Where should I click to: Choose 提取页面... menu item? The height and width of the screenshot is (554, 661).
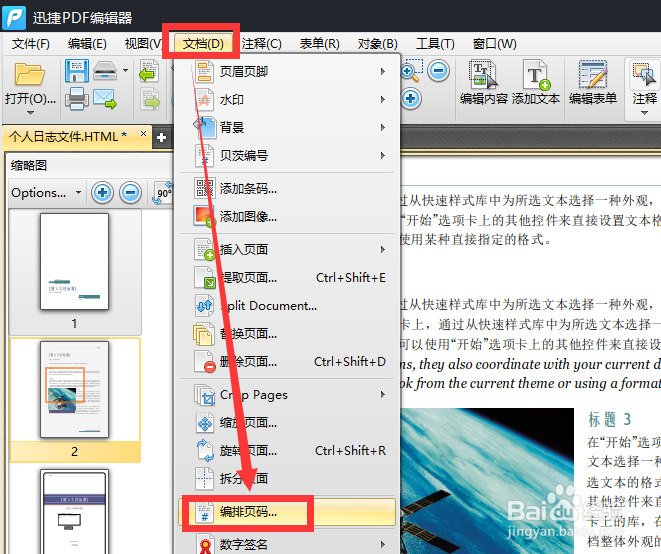pos(287,277)
